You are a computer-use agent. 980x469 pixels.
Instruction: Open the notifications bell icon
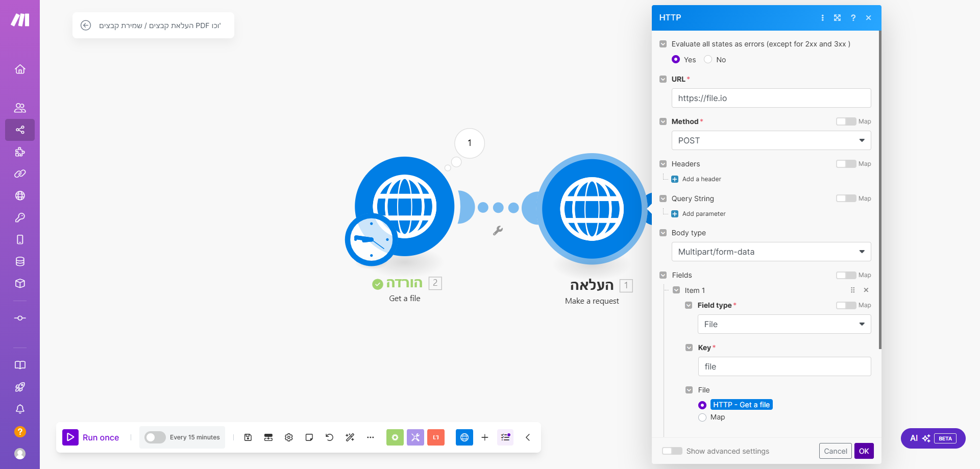[x=20, y=409]
